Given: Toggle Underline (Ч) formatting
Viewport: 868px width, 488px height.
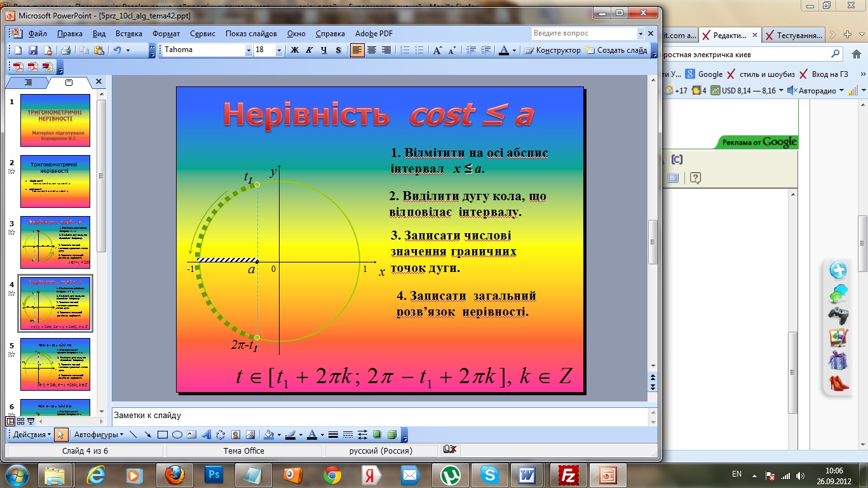Looking at the screenshot, I should click(324, 50).
